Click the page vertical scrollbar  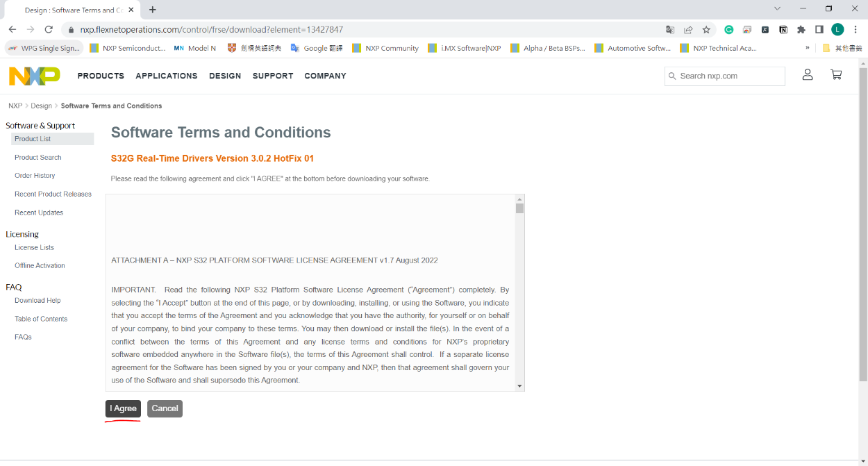coord(863,224)
